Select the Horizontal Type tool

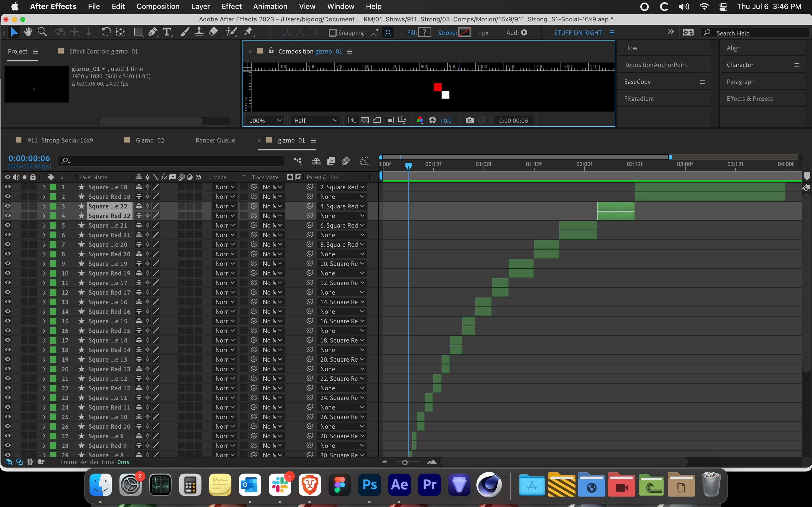point(167,32)
